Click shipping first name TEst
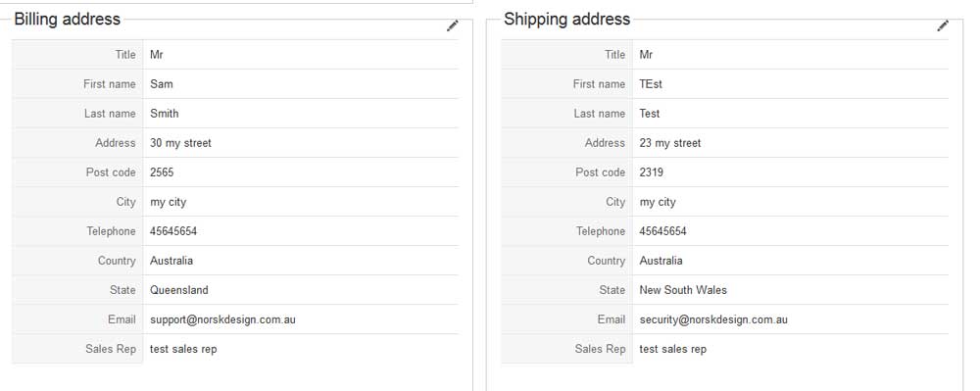 pos(651,83)
